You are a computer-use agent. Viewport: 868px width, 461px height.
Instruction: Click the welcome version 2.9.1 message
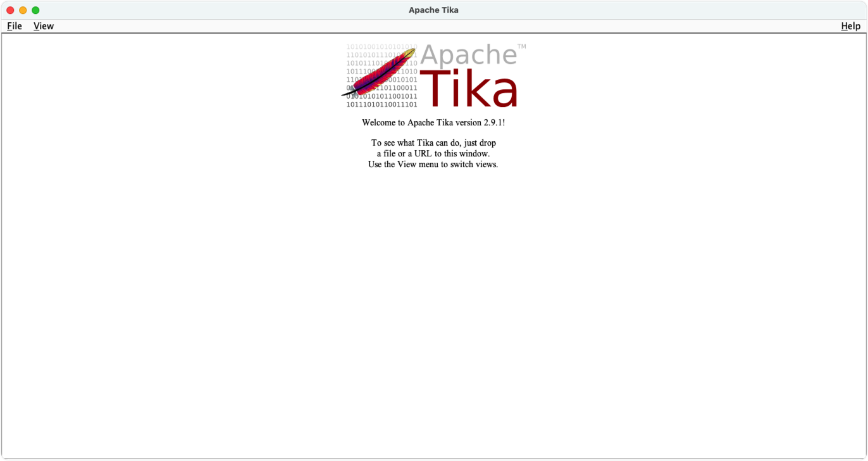click(x=433, y=122)
